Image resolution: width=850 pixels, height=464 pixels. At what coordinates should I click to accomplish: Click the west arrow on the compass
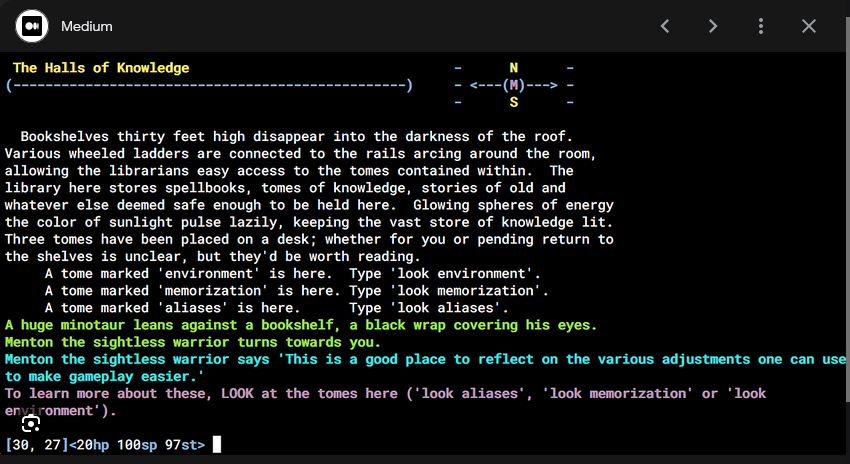tap(485, 85)
